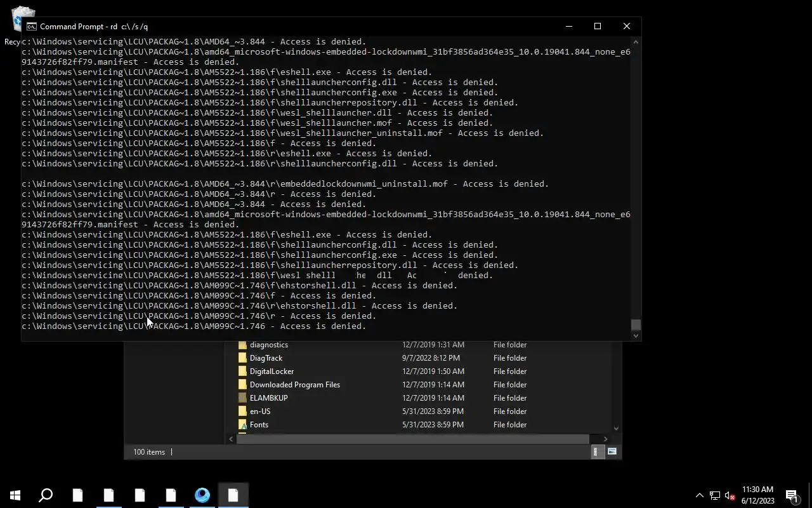Screen dimensions: 812x508
Task: Click the Command Prompt scrollbar down arrow
Action: tap(636, 336)
